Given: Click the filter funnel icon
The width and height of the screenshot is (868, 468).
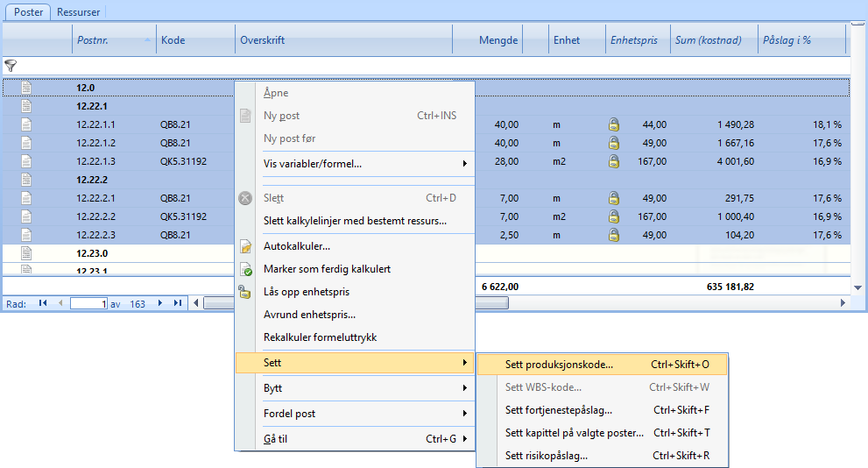Looking at the screenshot, I should pos(11,66).
